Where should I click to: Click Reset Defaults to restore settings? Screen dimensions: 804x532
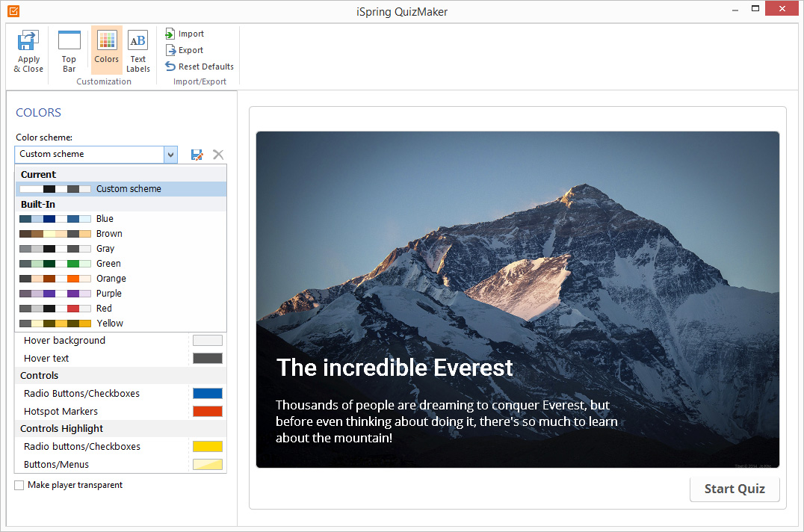point(198,66)
